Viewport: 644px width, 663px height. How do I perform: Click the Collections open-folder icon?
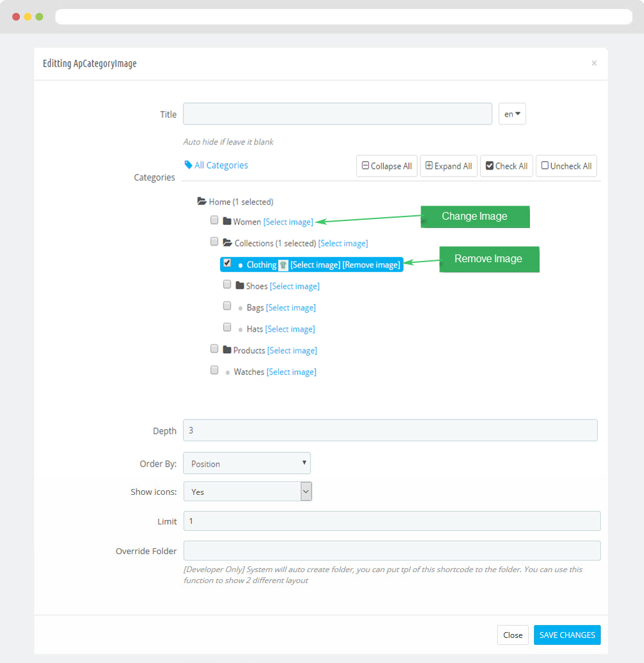(227, 242)
